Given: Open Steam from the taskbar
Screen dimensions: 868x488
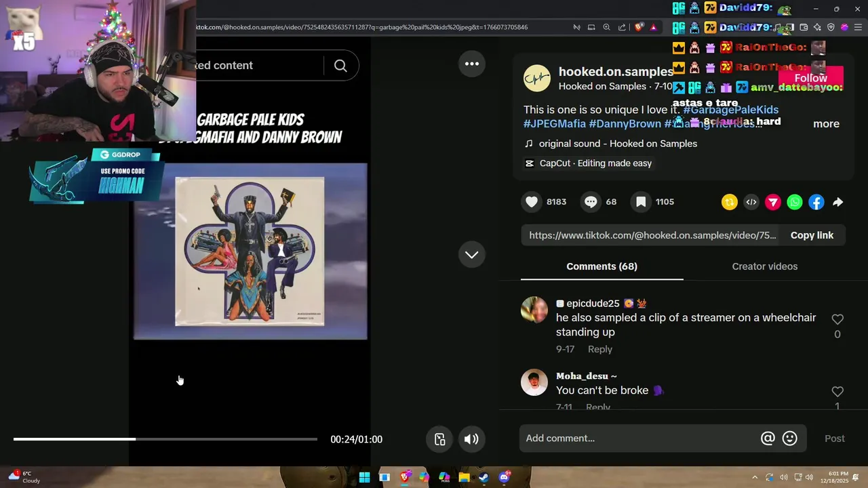Looking at the screenshot, I should click(x=484, y=477).
